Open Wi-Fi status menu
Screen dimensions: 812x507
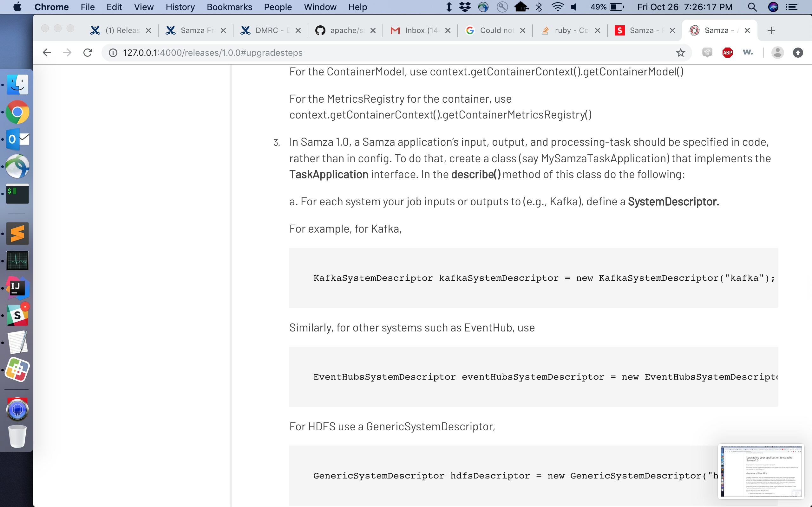click(x=557, y=7)
